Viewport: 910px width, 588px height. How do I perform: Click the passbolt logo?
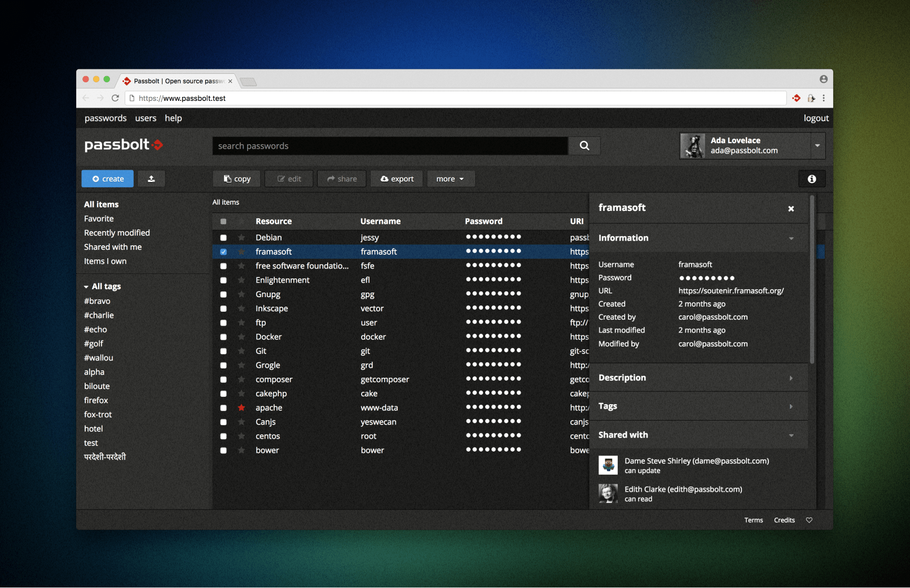point(124,145)
